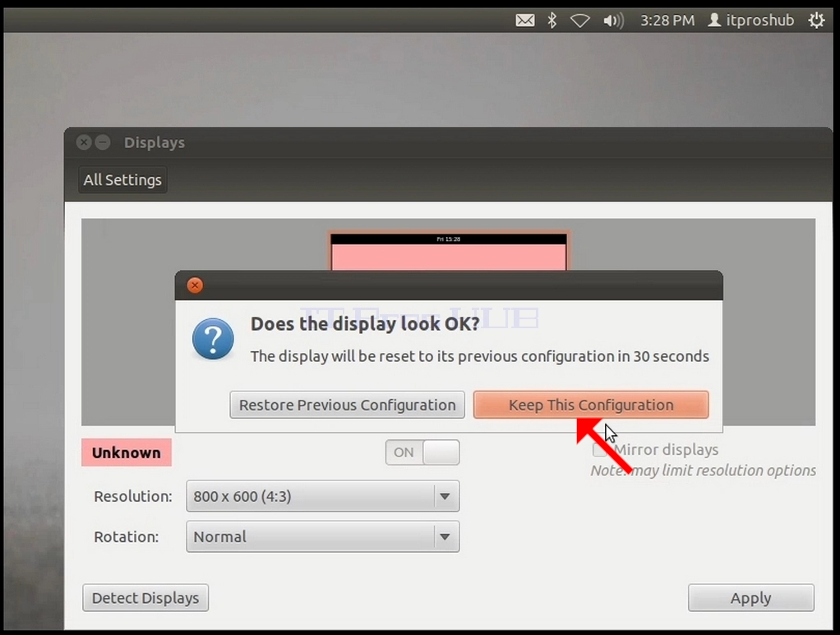Open the itproshub user menu
This screenshot has width=840, height=635.
pyautogui.click(x=750, y=21)
